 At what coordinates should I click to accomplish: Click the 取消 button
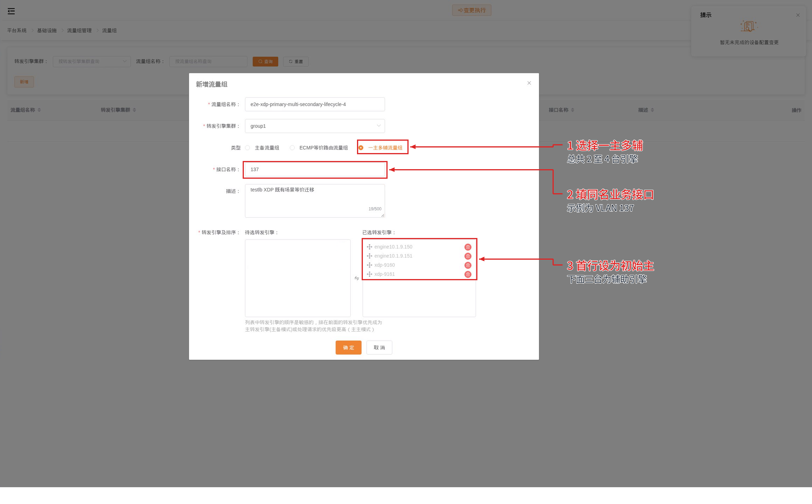pos(379,348)
